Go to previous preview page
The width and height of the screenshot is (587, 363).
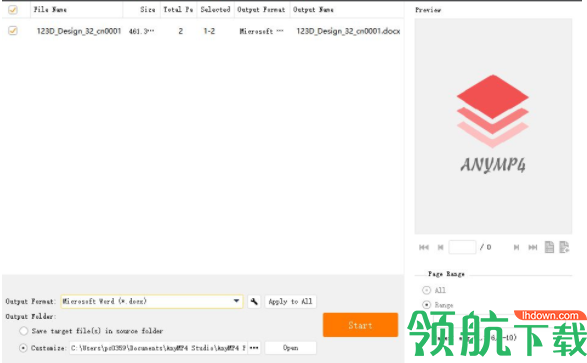coord(441,247)
